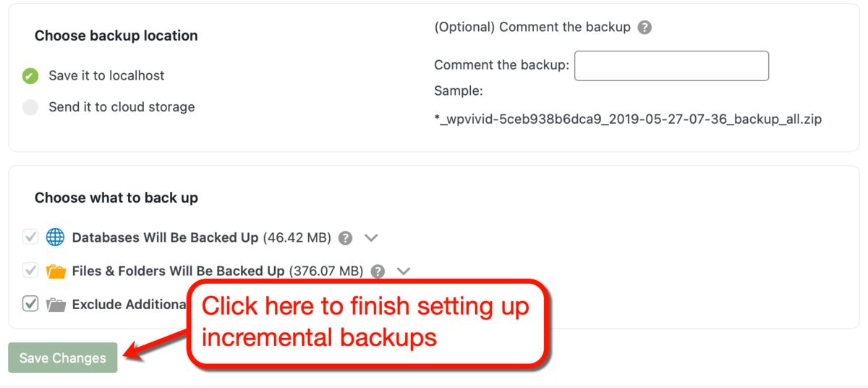Viewport: 868px width, 388px height.
Task: Click the orange Files & Folders icon
Action: pos(56,271)
